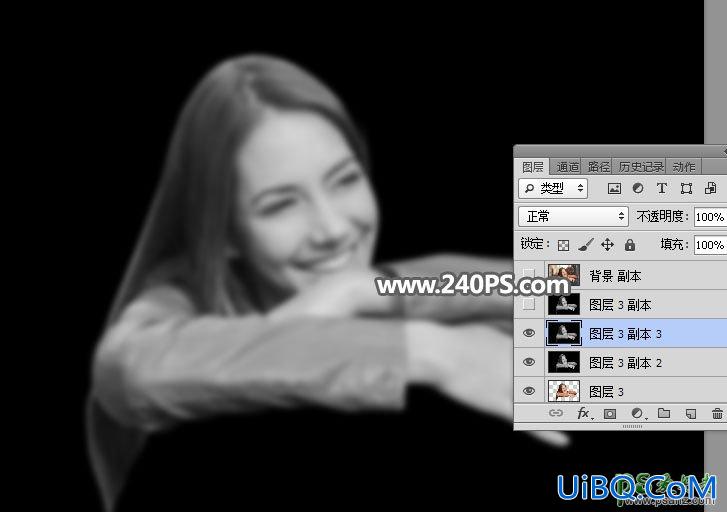Click the 填充 label
This screenshot has width=727, height=512.
point(674,244)
